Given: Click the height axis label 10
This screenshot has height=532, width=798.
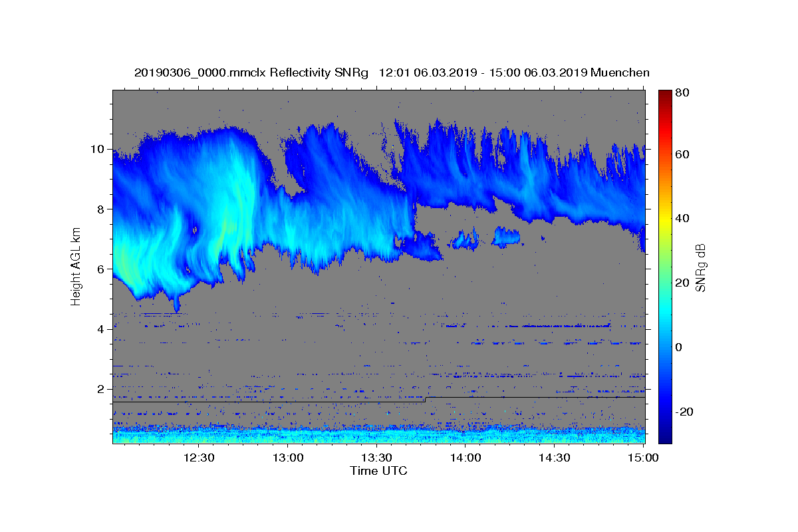Looking at the screenshot, I should (98, 149).
